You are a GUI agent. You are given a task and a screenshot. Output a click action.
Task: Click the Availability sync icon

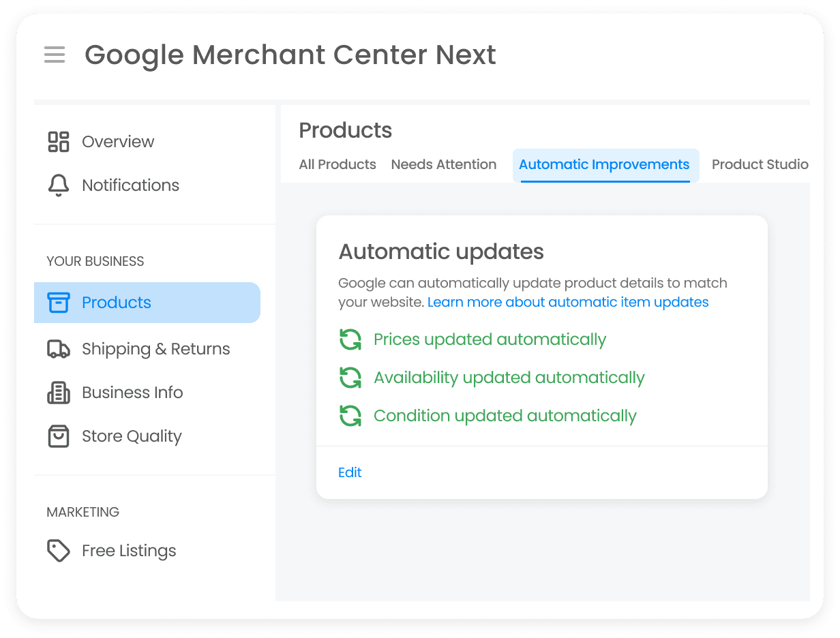click(350, 378)
